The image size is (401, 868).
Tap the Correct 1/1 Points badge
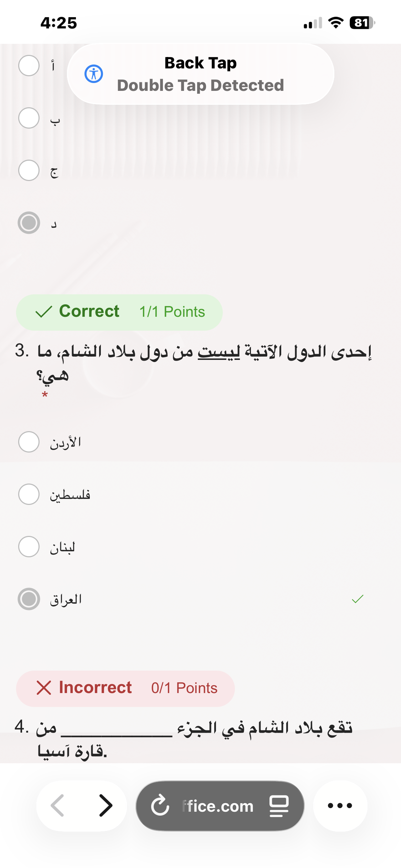(x=119, y=312)
